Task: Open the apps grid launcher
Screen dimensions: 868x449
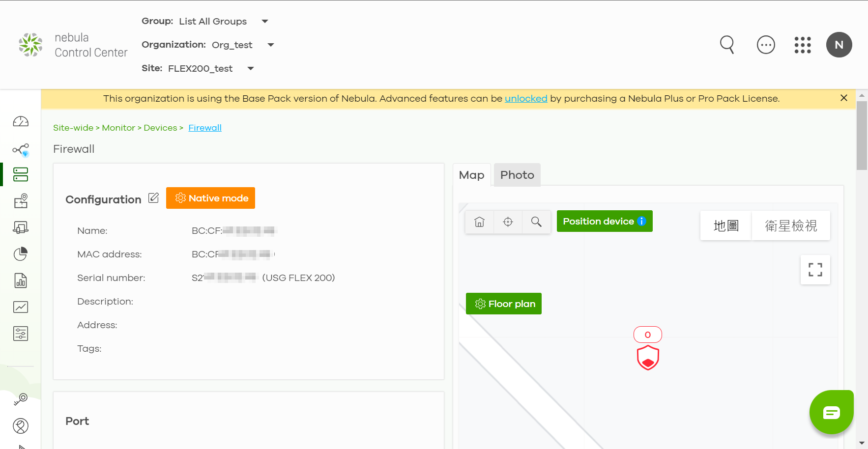Action: coord(803,45)
